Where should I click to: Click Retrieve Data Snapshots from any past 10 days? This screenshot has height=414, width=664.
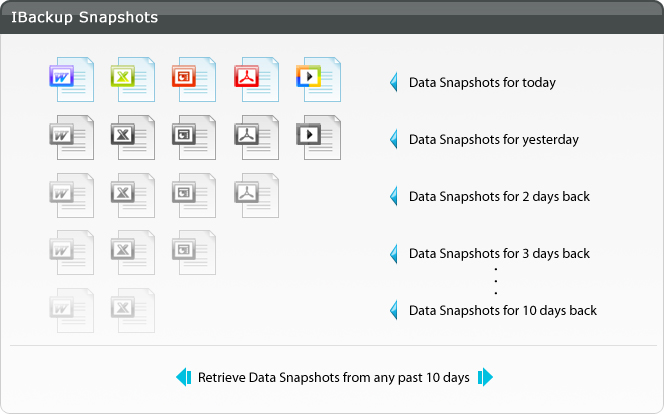pos(334,378)
